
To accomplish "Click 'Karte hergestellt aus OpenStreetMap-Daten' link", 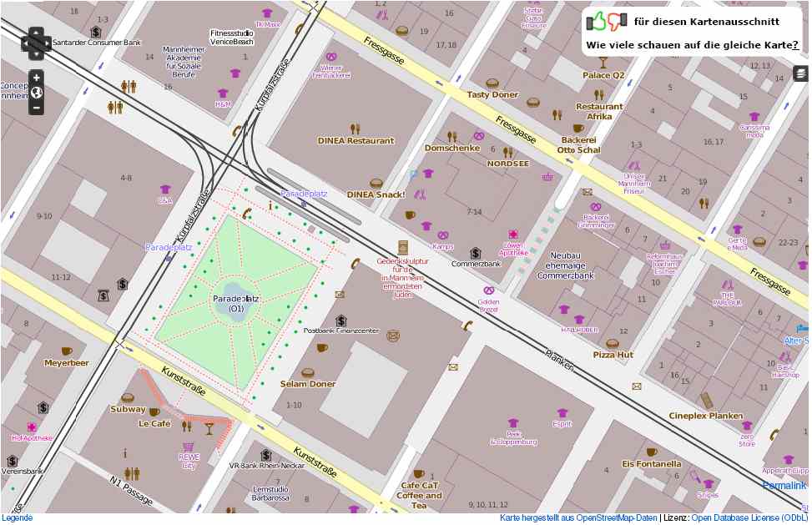I will pos(578,517).
